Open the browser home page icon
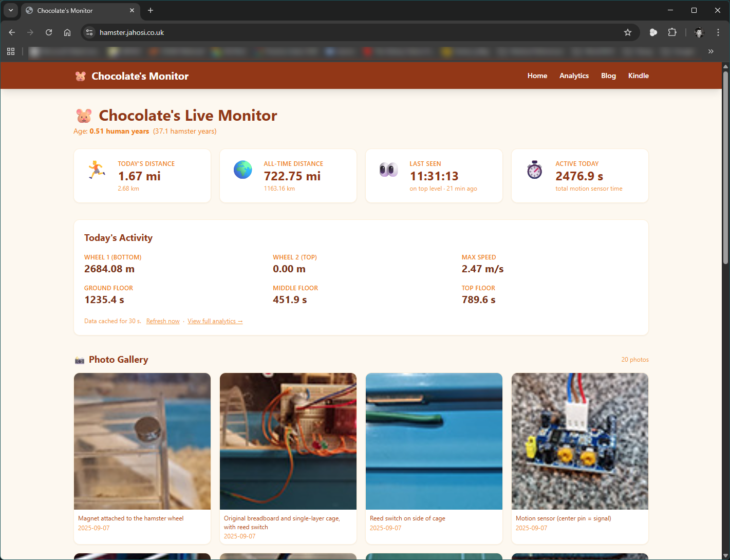This screenshot has height=560, width=730. 67,32
